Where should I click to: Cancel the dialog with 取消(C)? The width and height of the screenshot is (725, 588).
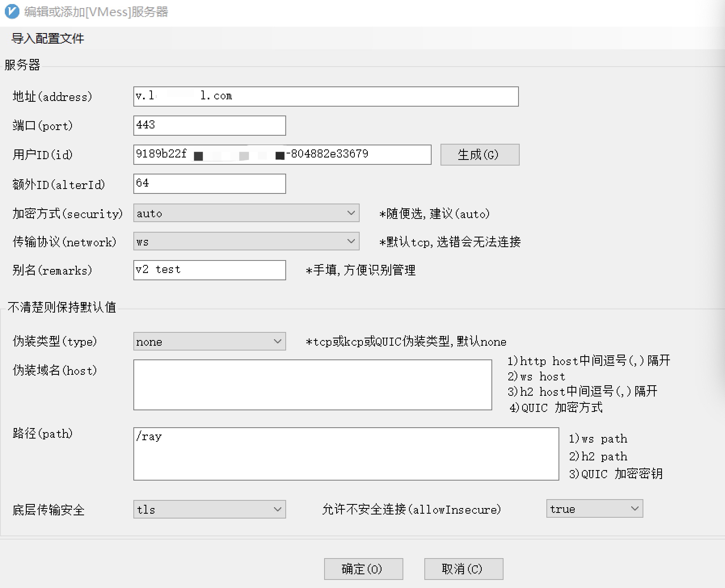point(464,569)
